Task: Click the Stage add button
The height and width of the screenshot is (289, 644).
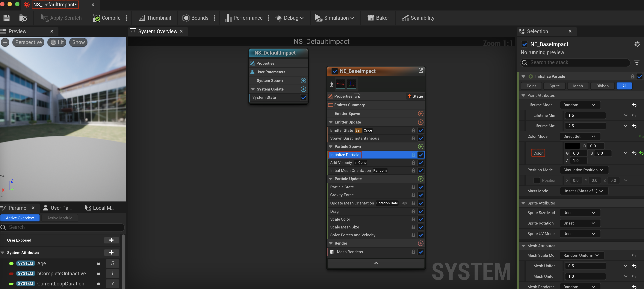Action: pyautogui.click(x=415, y=96)
